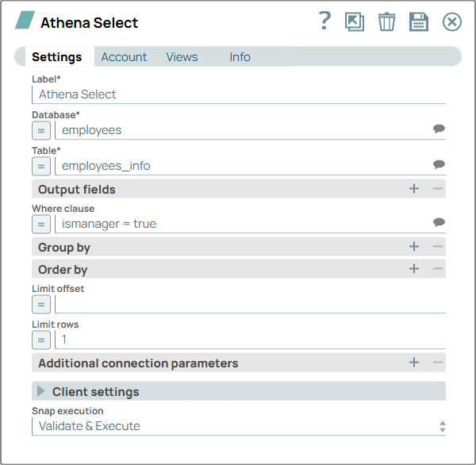
Task: Toggle expression for the Where clause
Action: point(41,224)
